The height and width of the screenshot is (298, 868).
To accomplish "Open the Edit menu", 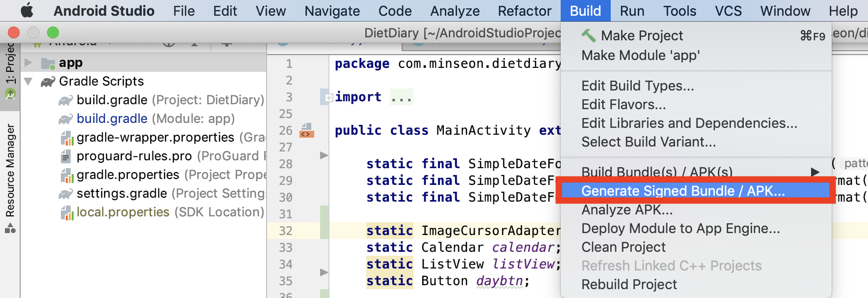I will click(x=225, y=11).
